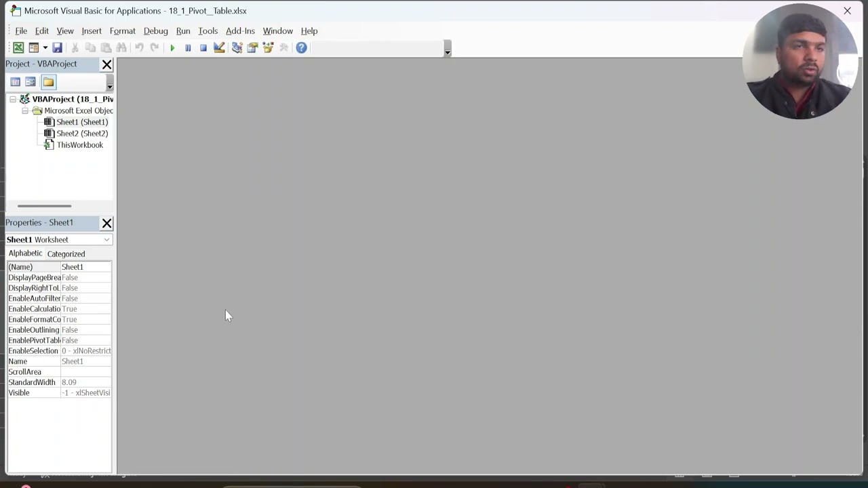Image resolution: width=868 pixels, height=488 pixels.
Task: Click View Object icon in Project pane
Action: pos(31,82)
